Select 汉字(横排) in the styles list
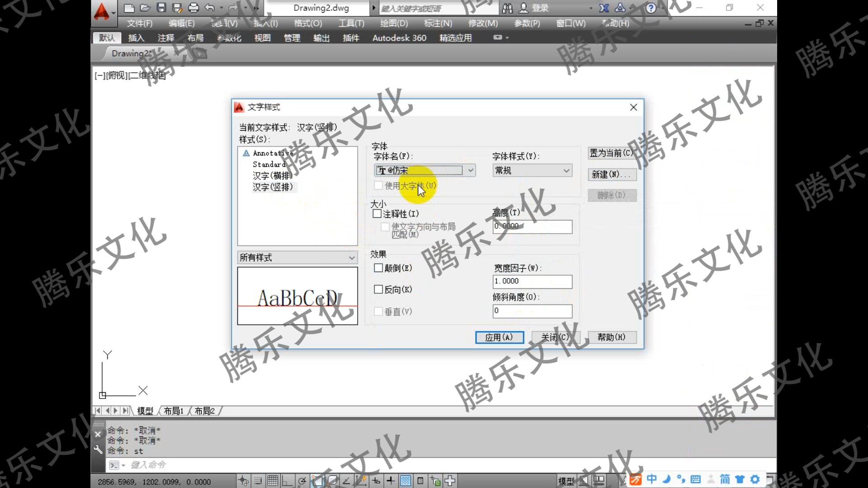This screenshot has height=488, width=868. pyautogui.click(x=272, y=176)
